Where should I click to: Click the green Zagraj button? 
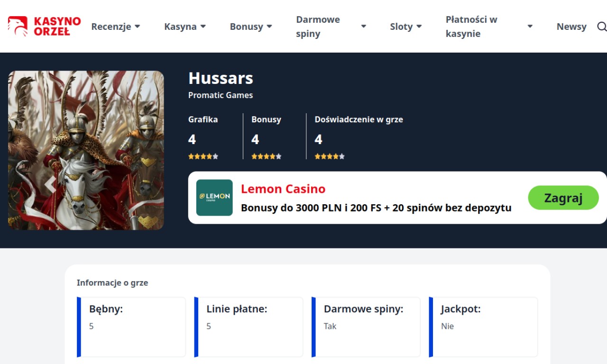coord(563,198)
